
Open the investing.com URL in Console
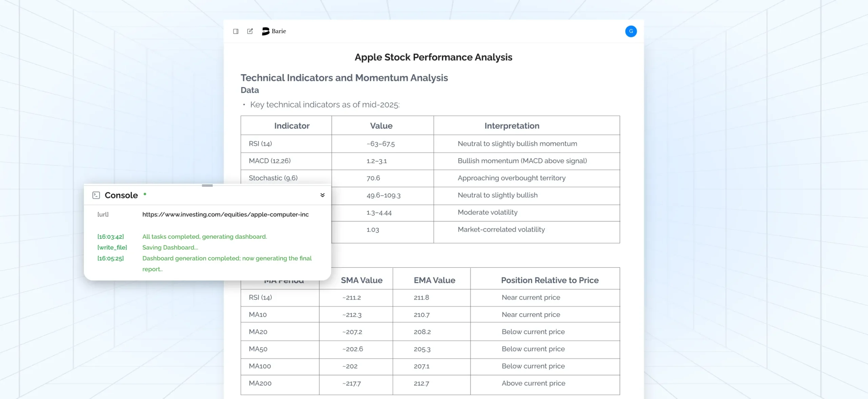(x=225, y=214)
